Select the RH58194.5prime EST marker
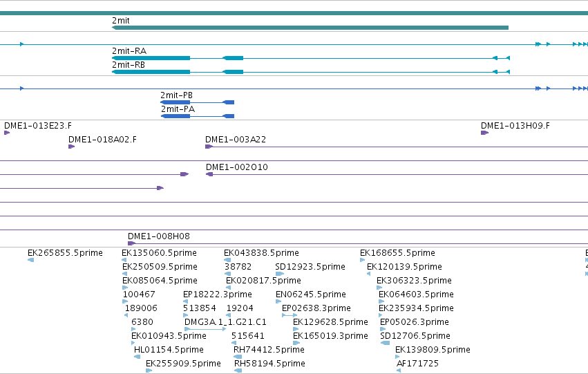 pos(238,371)
